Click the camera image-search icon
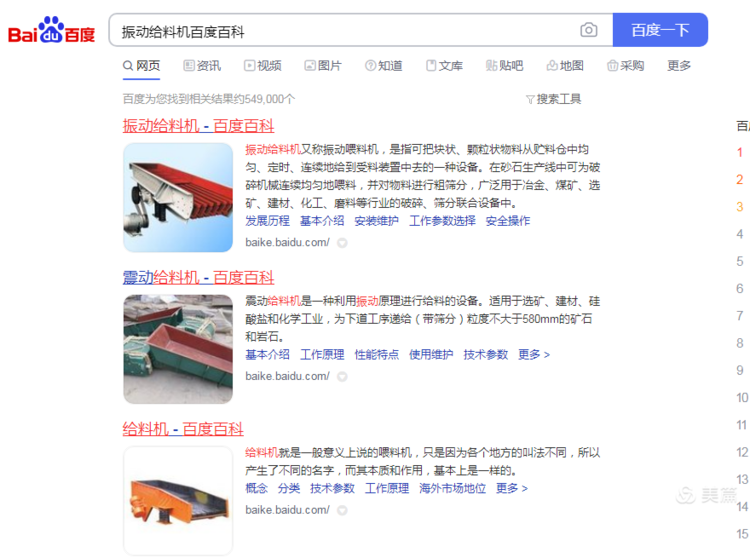Viewport: 750px width, 558px height. (588, 30)
